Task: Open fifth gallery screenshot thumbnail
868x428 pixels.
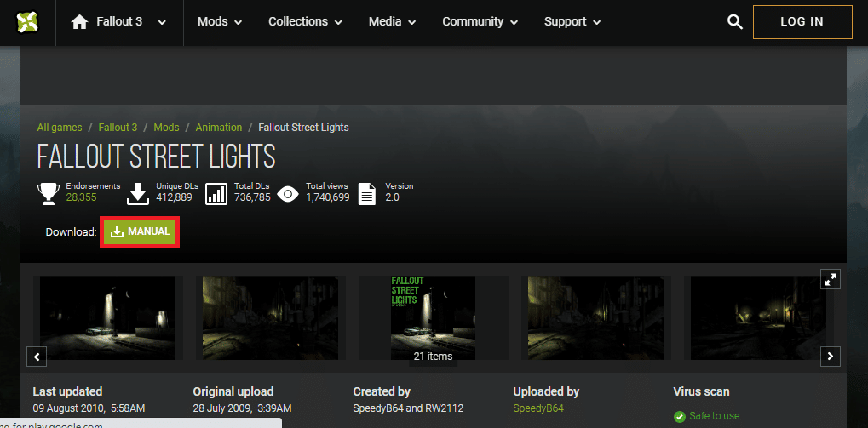Action: [x=758, y=318]
